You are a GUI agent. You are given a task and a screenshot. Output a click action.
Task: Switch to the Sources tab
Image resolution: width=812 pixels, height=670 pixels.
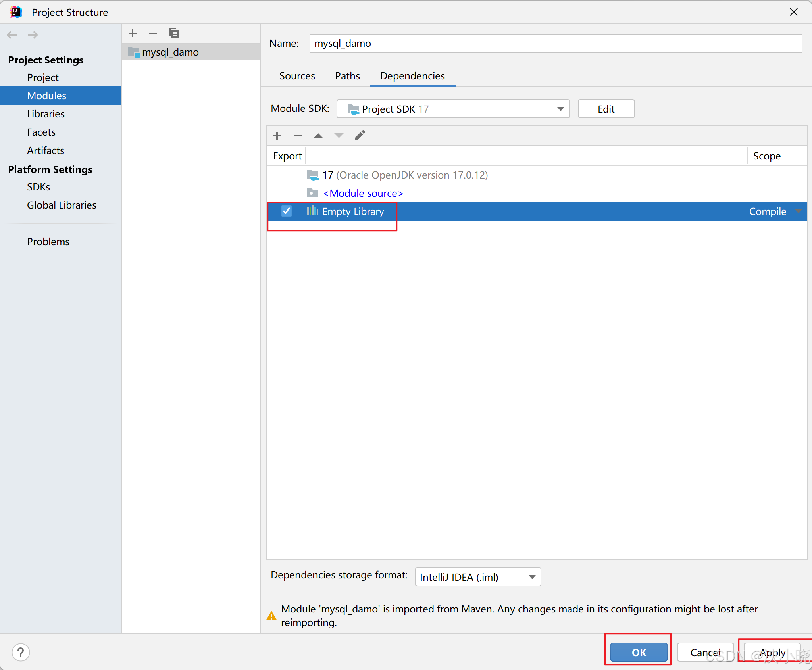click(297, 76)
